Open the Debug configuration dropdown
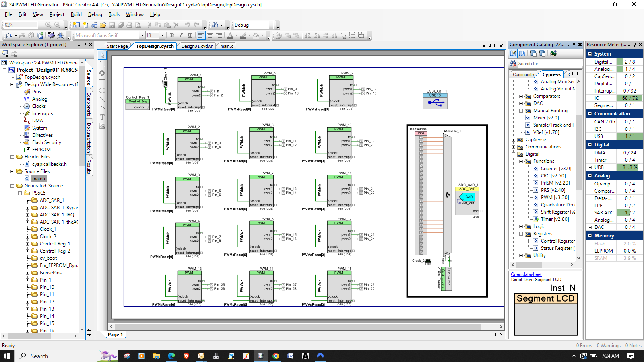The height and width of the screenshot is (362, 644). tap(271, 25)
